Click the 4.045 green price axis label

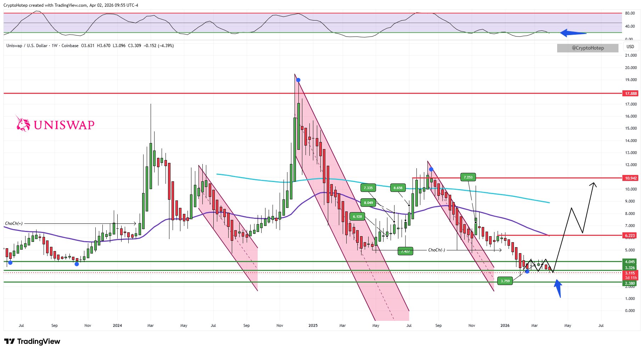point(630,262)
